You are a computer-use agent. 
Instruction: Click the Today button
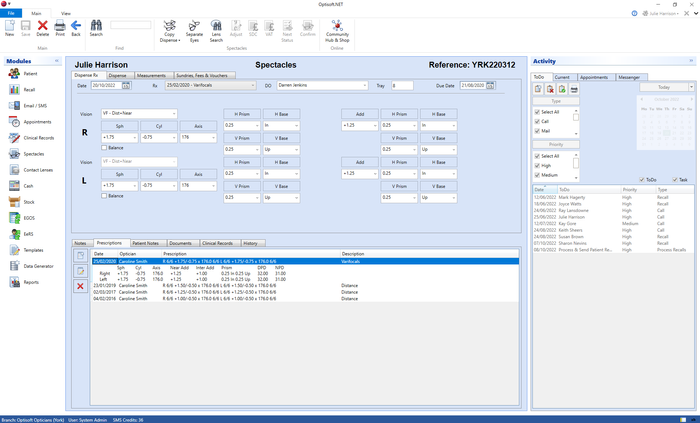click(664, 87)
